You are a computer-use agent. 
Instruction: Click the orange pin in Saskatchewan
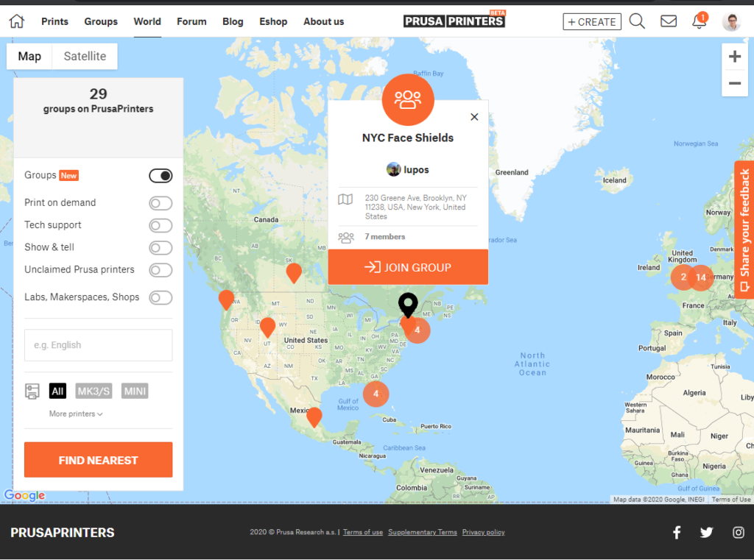294,272
